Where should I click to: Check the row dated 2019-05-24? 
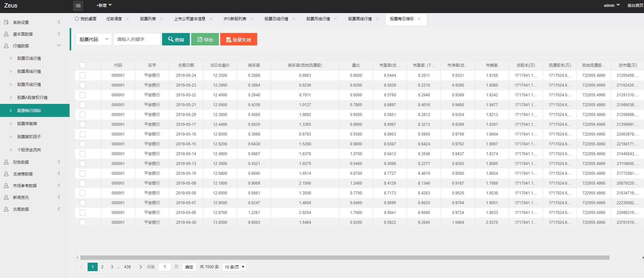pyautogui.click(x=83, y=75)
